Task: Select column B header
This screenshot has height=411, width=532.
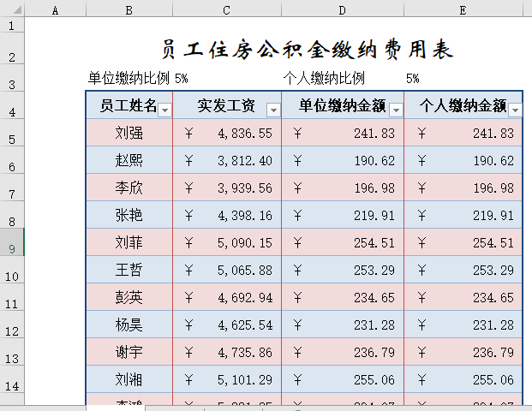Action: 129,9
